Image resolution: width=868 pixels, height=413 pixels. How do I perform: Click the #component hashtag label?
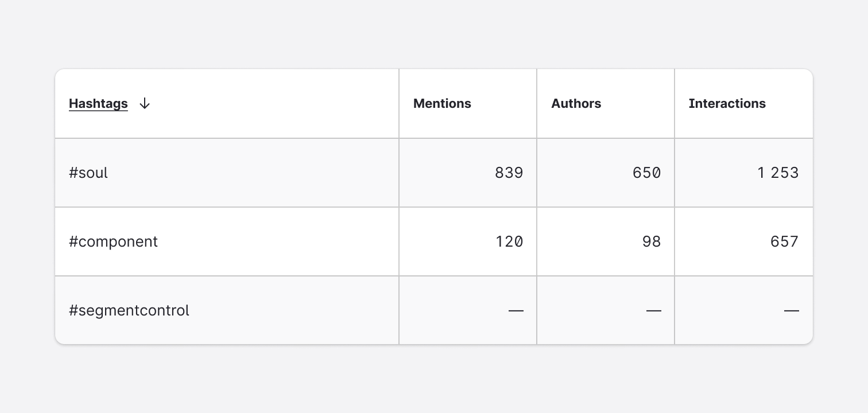(x=113, y=241)
